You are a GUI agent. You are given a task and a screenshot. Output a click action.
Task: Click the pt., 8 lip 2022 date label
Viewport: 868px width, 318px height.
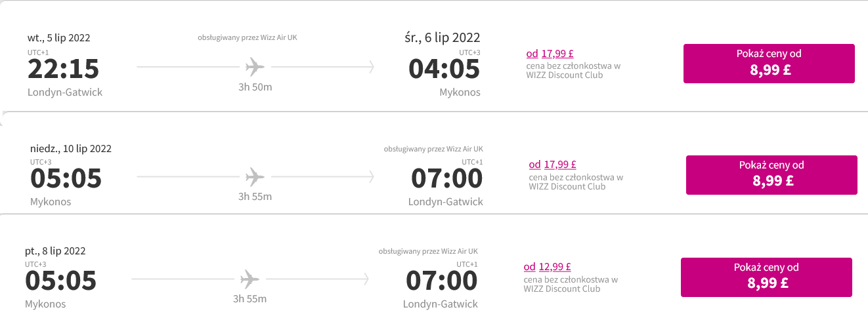55,250
